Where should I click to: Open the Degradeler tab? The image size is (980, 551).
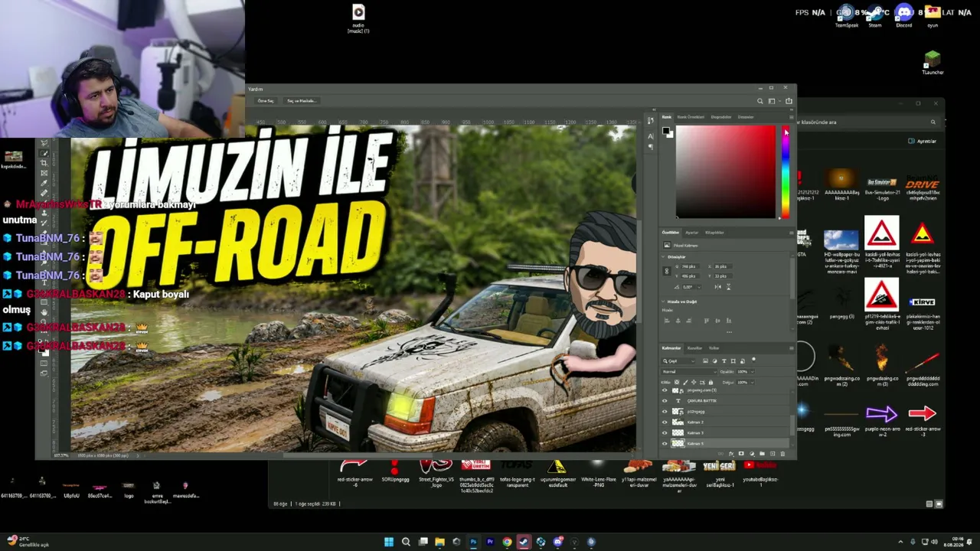[x=721, y=117]
